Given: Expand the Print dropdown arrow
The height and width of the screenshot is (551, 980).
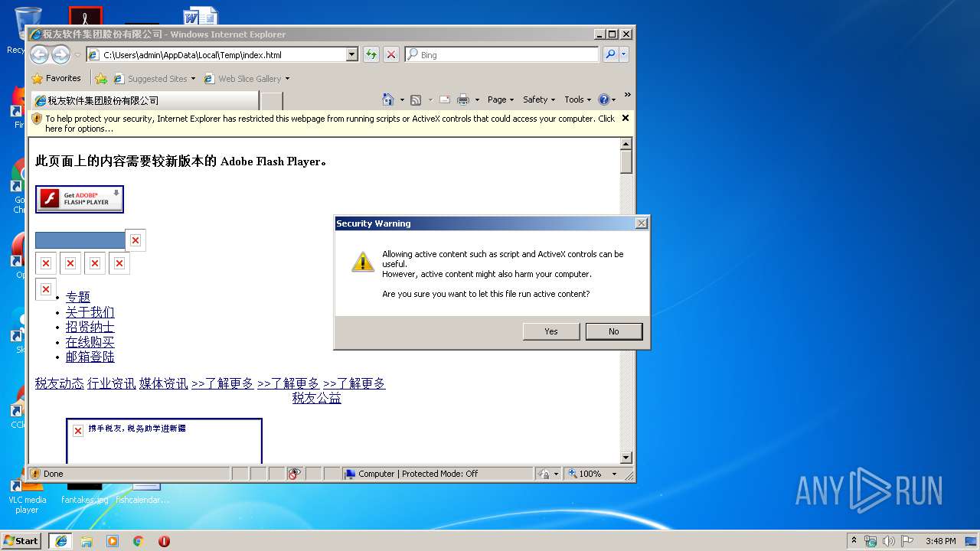Looking at the screenshot, I should [x=477, y=99].
